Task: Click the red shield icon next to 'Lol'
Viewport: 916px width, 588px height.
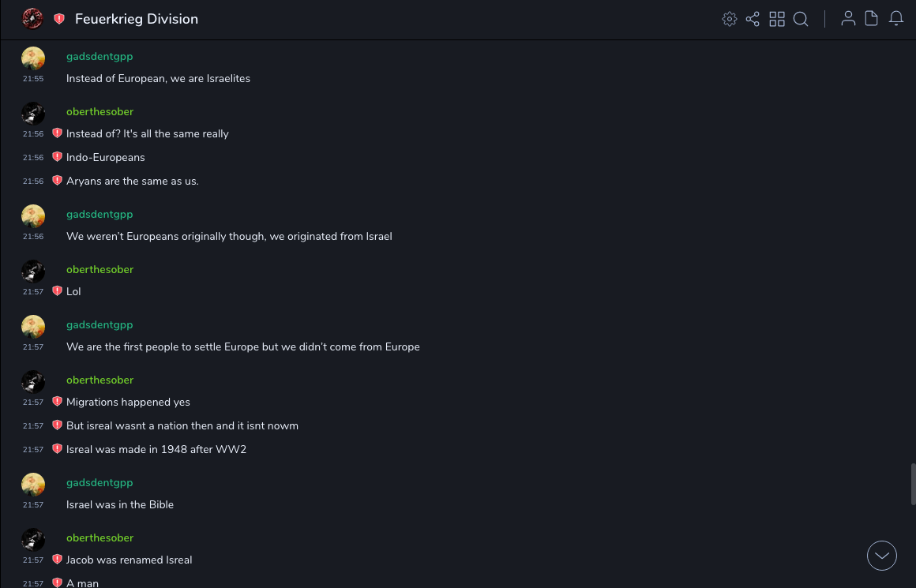Action: 57,291
